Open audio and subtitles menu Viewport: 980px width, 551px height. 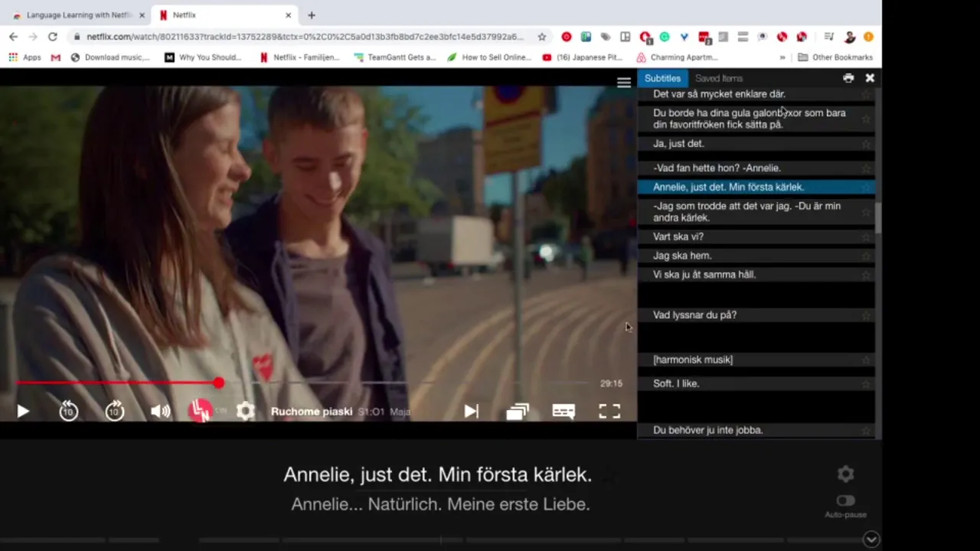point(563,412)
